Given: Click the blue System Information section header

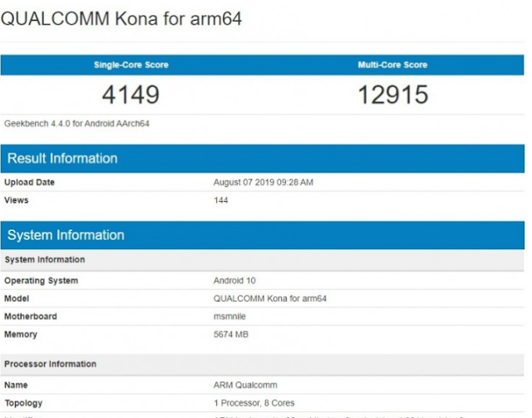Looking at the screenshot, I should 263,235.
